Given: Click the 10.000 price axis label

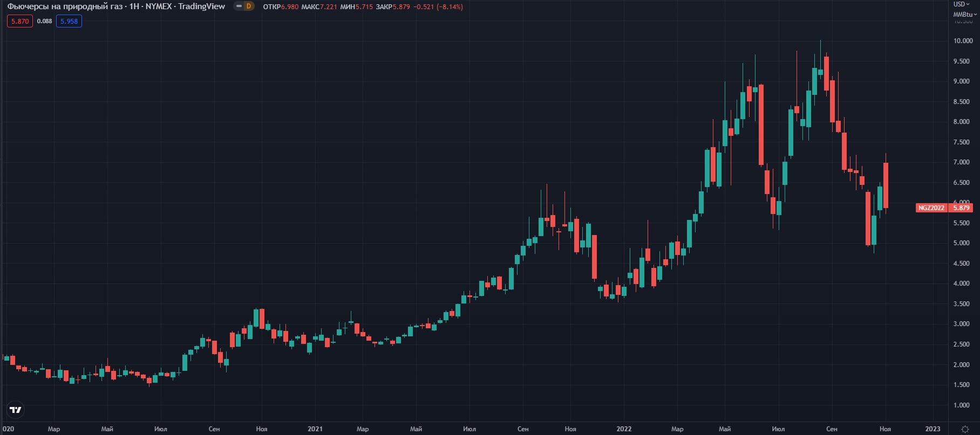Looking at the screenshot, I should pos(963,41).
